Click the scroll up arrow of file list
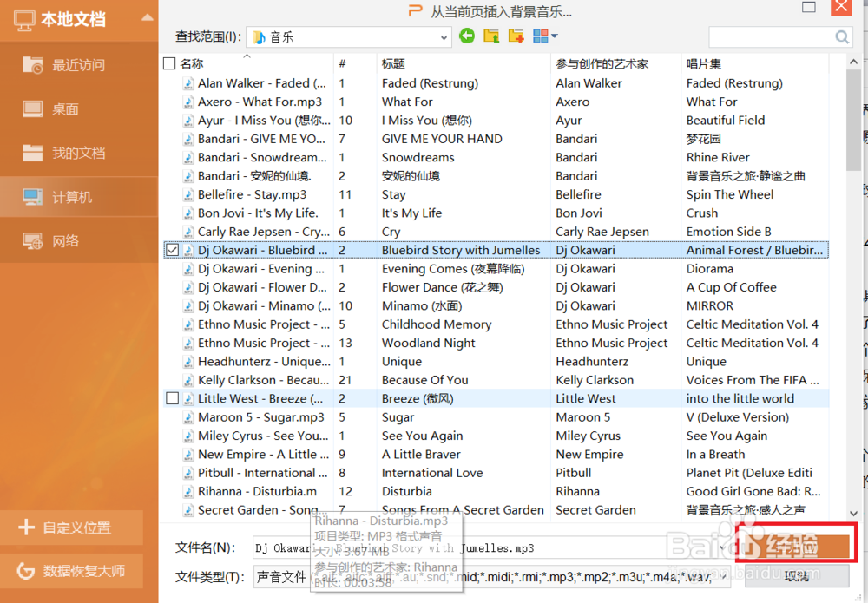The width and height of the screenshot is (868, 603). point(853,62)
